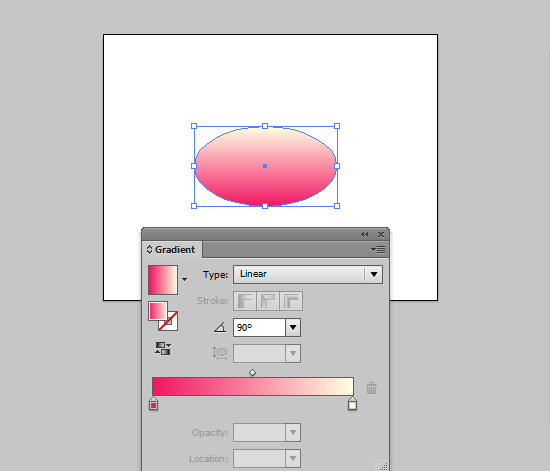Select the cream right gradient stop

pos(353,404)
